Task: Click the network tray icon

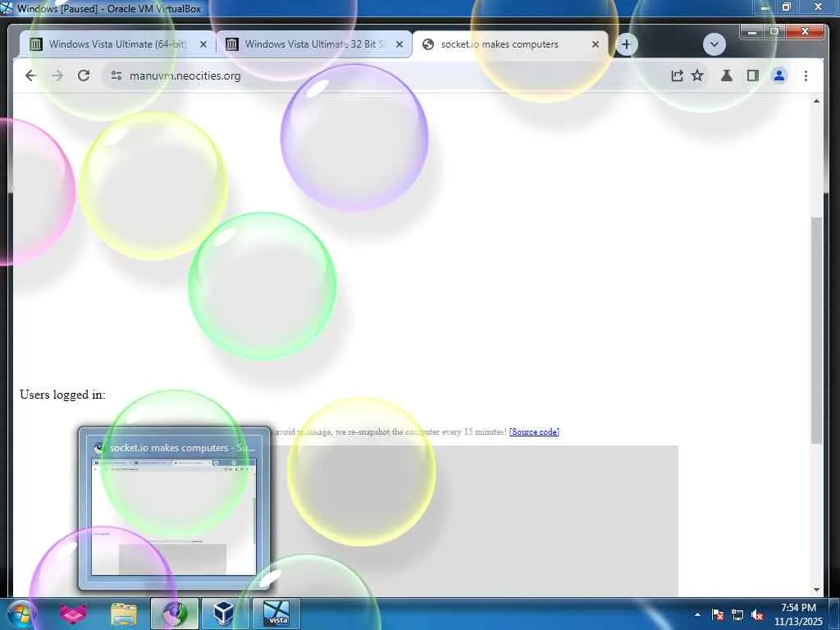Action: point(737,614)
